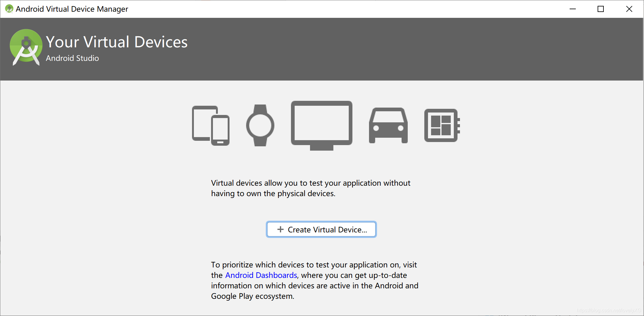Click the "Google Play ecosystem." text line

[x=253, y=296]
